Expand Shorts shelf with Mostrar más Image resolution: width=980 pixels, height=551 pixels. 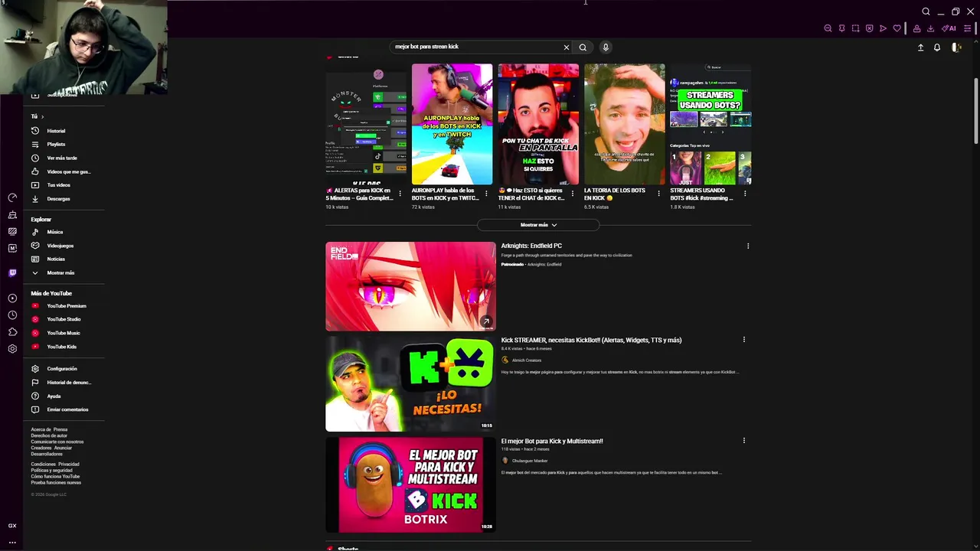point(538,225)
